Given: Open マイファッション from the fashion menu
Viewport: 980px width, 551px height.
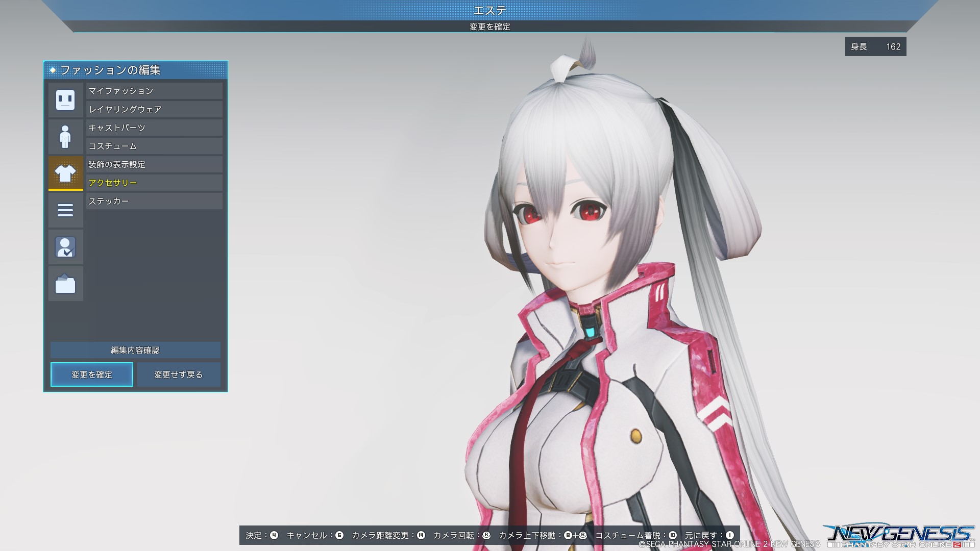Looking at the screenshot, I should [154, 91].
